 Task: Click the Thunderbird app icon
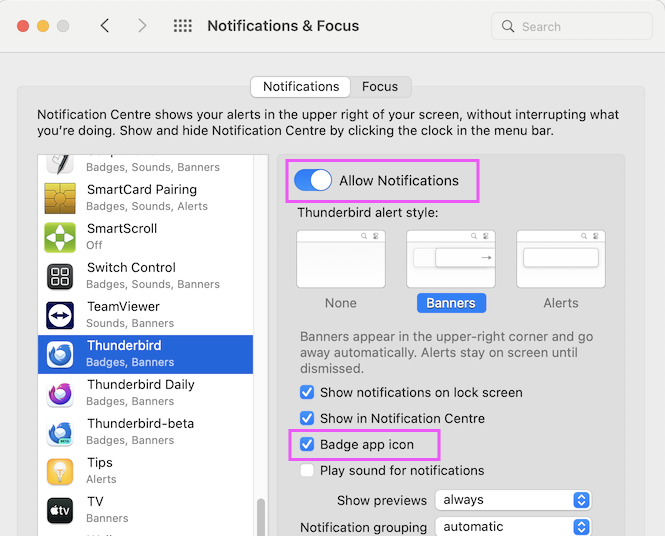click(60, 354)
